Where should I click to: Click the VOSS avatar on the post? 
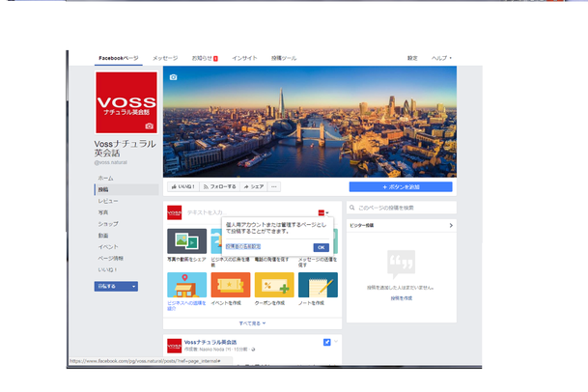click(175, 346)
